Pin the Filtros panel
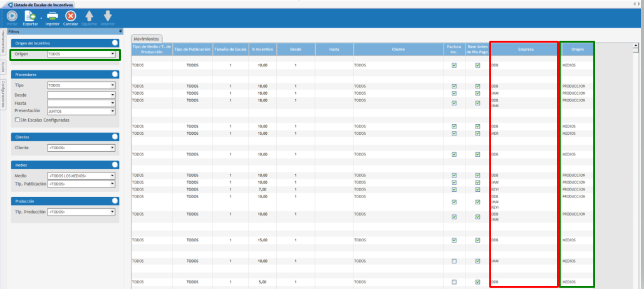The image size is (644, 289). tap(120, 31)
